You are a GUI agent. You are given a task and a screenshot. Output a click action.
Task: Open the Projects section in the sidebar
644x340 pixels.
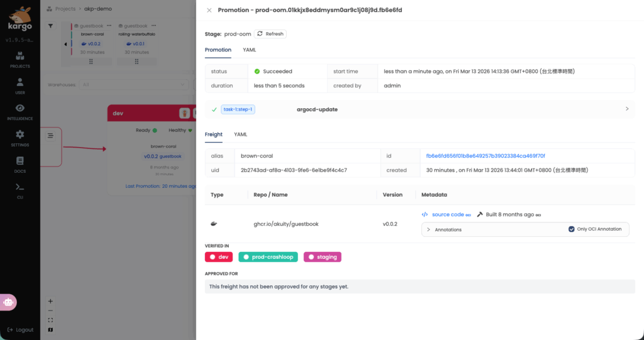click(x=19, y=60)
